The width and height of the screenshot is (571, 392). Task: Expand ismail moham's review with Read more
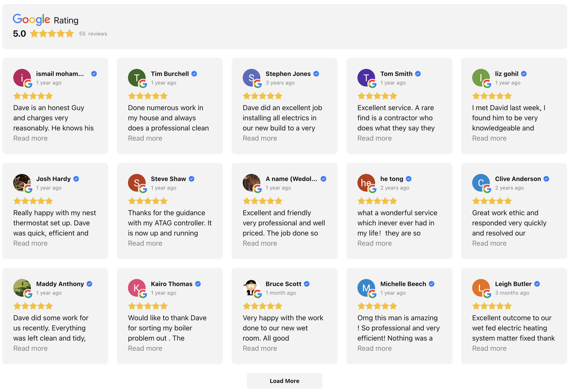(x=30, y=138)
